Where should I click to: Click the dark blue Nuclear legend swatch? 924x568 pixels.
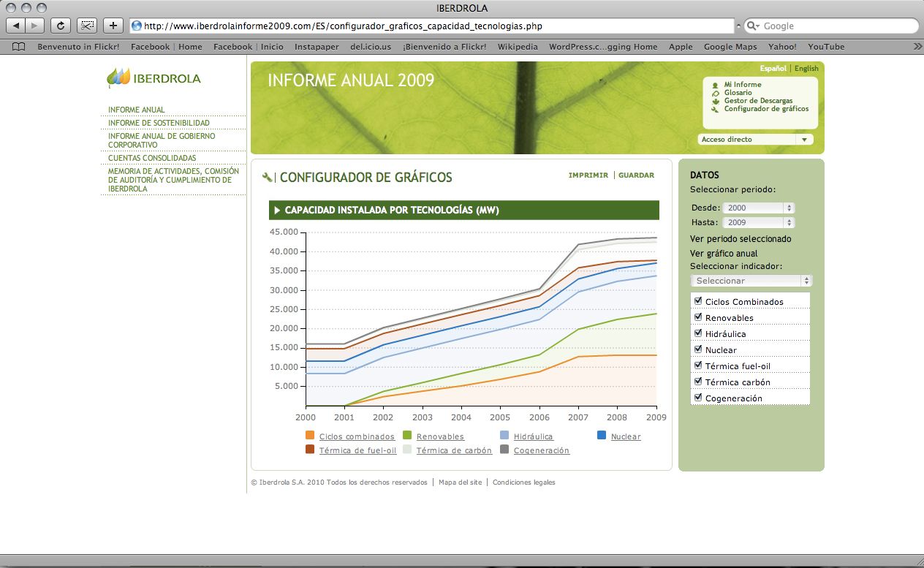(602, 436)
